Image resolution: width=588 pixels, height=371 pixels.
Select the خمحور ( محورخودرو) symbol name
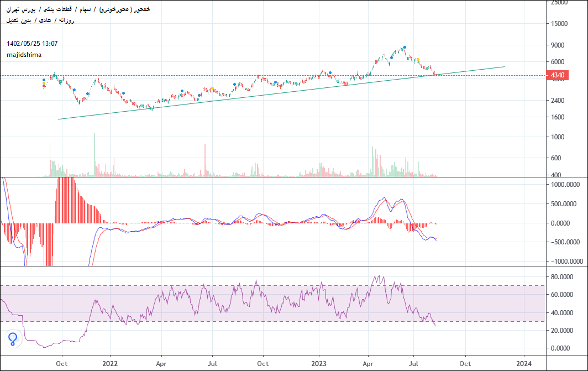(124, 9)
